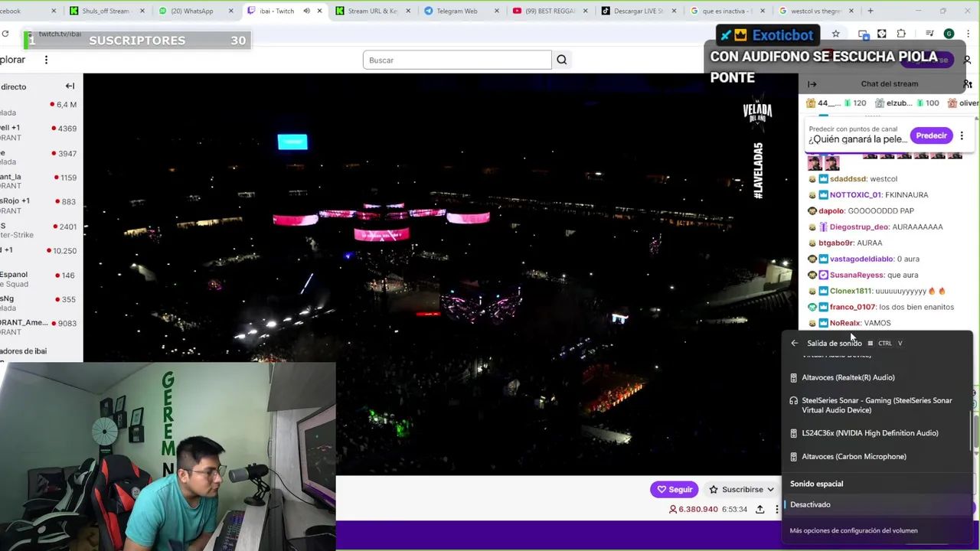Viewport: 980px width, 551px height.
Task: Open the Chrome profile avatar G
Action: (949, 34)
